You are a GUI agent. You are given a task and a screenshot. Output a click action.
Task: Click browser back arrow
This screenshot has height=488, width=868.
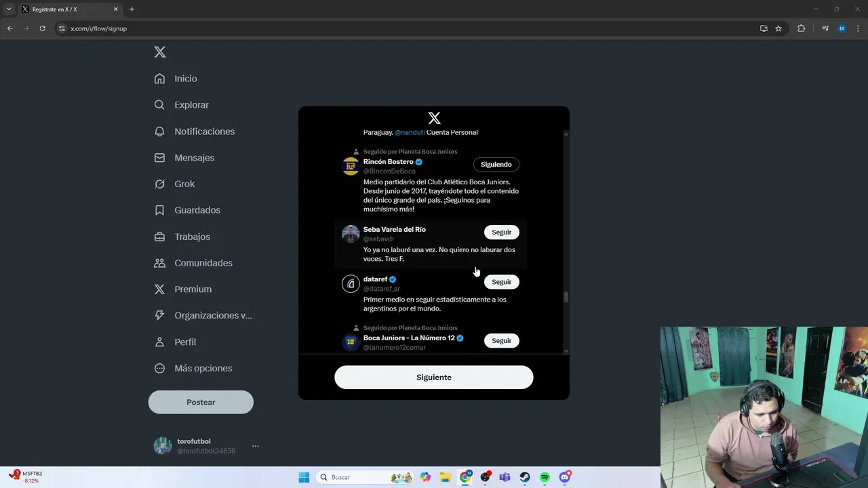click(9, 28)
